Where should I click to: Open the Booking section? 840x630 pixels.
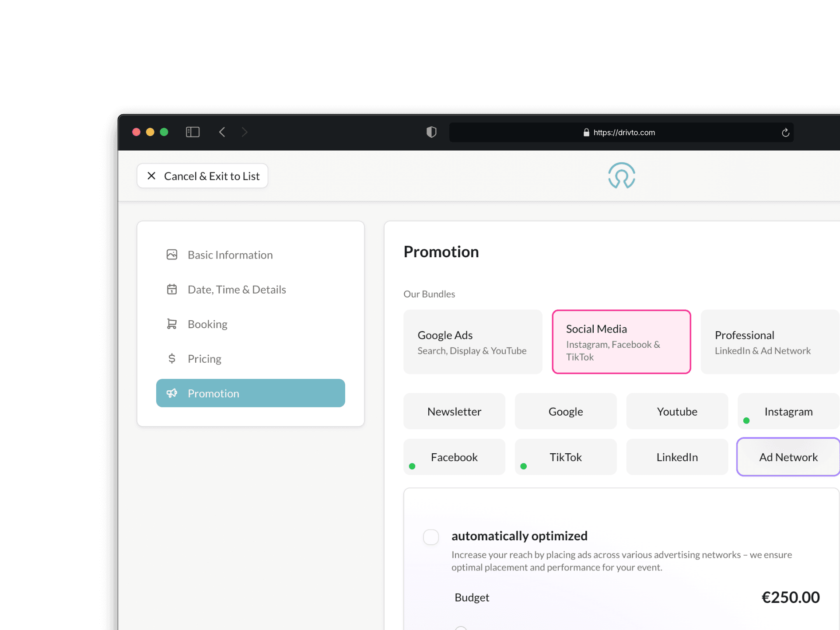(x=207, y=324)
